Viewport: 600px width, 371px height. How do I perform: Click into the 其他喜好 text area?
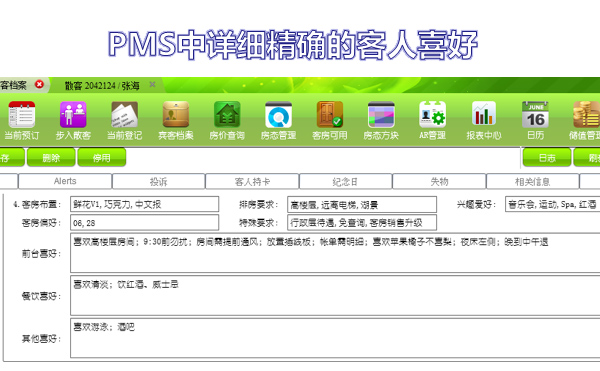pyautogui.click(x=335, y=338)
